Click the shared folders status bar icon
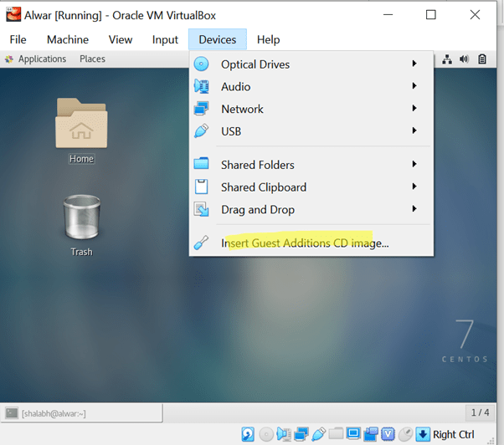The height and width of the screenshot is (445, 504). [337, 434]
